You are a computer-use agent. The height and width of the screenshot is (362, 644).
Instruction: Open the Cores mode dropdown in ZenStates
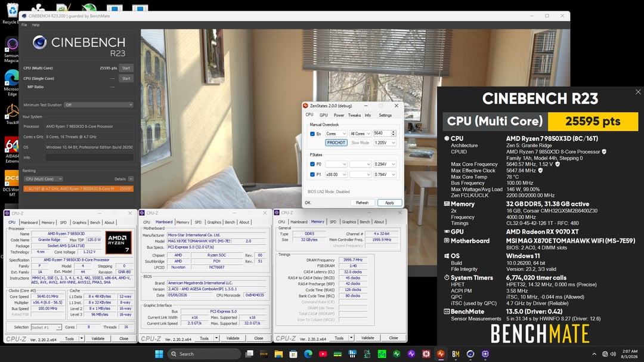[x=336, y=134]
